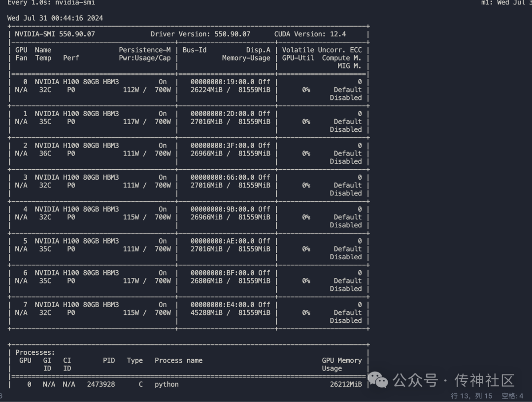Viewport: 532px width, 402px height.
Task: Click the 'Temp' column header
Action: [x=43, y=58]
